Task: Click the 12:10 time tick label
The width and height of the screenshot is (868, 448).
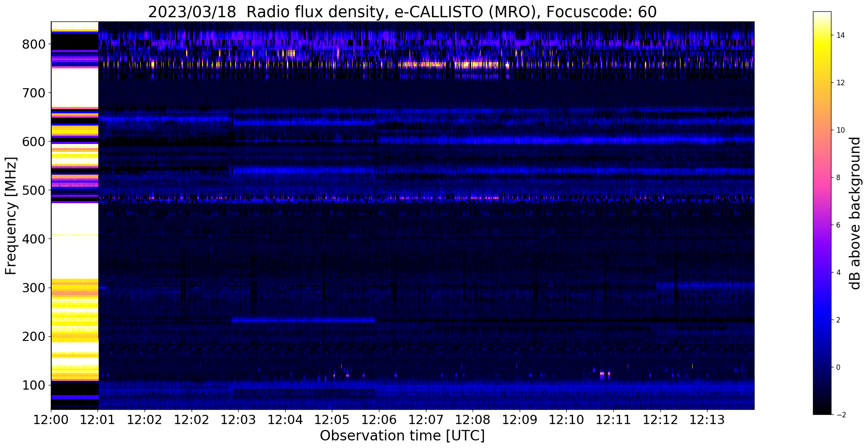Action: tap(566, 419)
